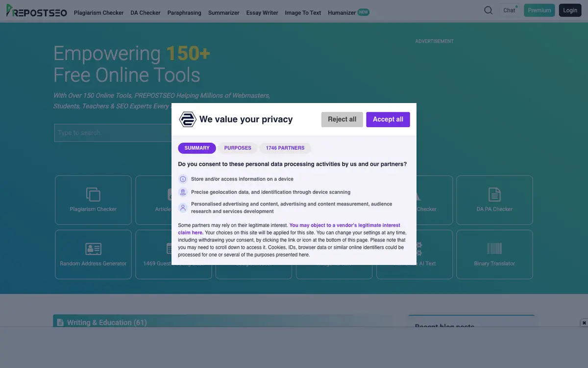Click the Writing & Education (61) heading

(x=107, y=322)
